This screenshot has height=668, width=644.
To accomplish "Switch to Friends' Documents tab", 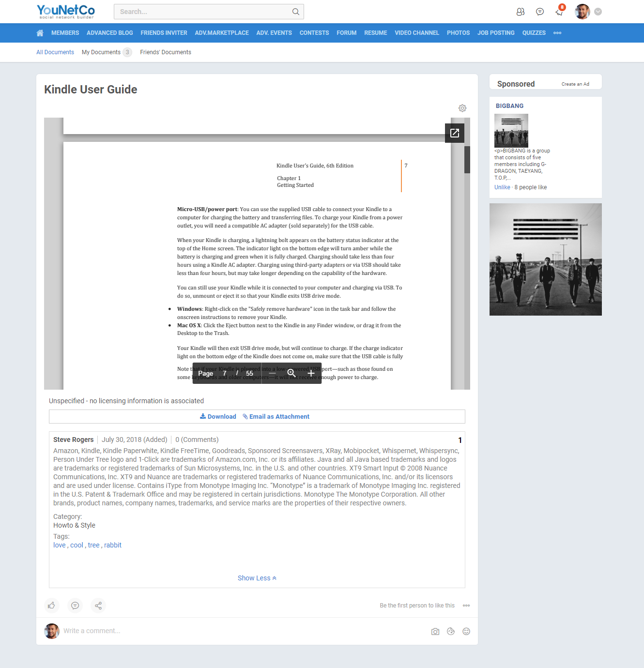I will (166, 52).
